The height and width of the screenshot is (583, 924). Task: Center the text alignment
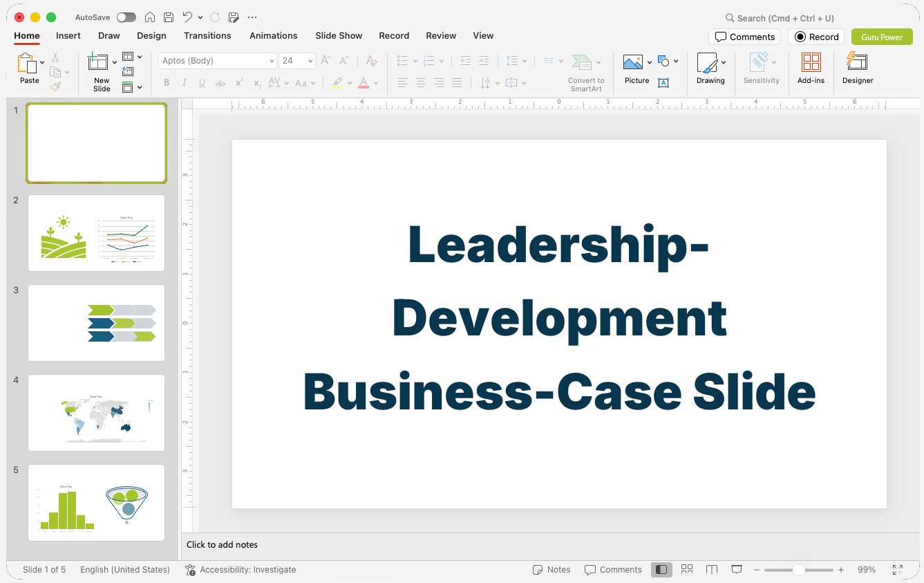[421, 83]
